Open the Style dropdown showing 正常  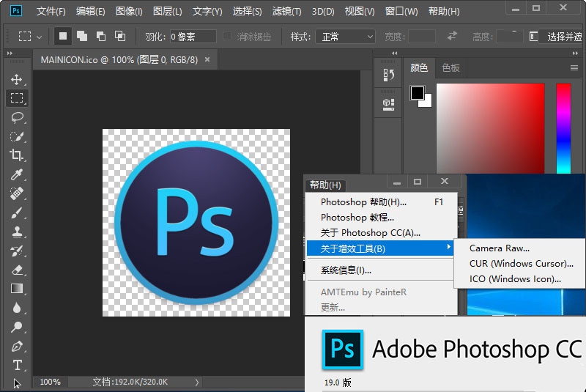pyautogui.click(x=345, y=37)
